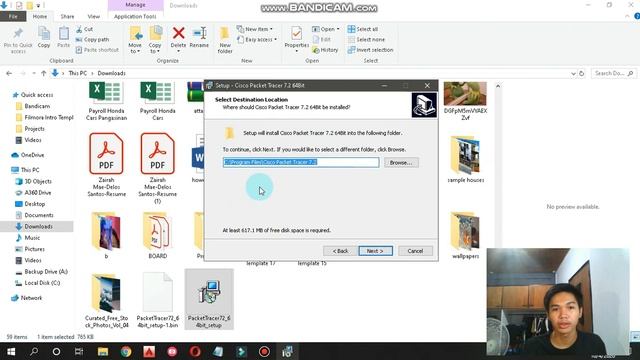This screenshot has width=640, height=360.
Task: Open the File menu
Action: coord(13,16)
